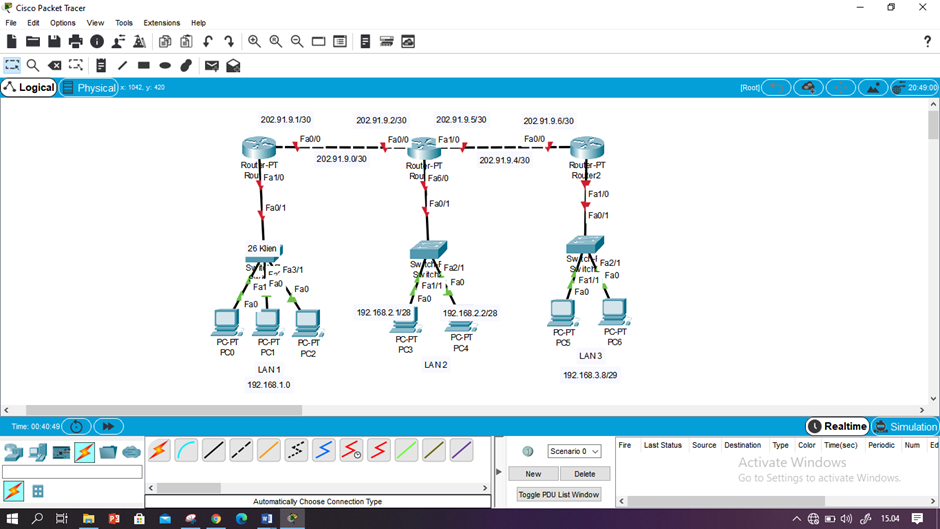
Task: Pick the Draw Ellipse tool
Action: tap(165, 65)
